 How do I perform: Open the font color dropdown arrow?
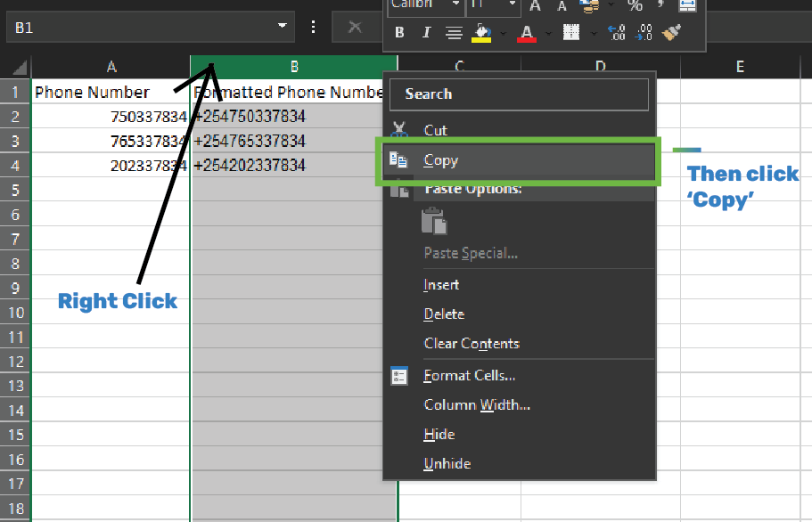548,34
